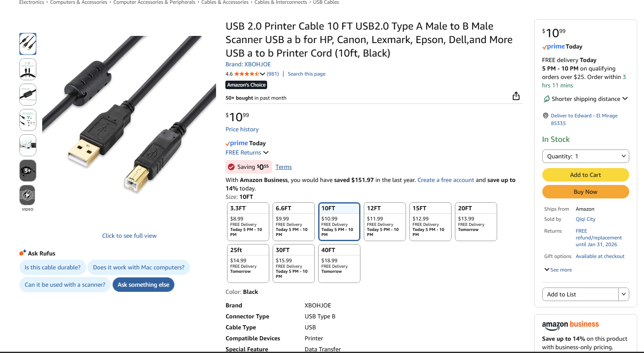Open the product video thumbnail
The width and height of the screenshot is (644, 353).
(28, 196)
